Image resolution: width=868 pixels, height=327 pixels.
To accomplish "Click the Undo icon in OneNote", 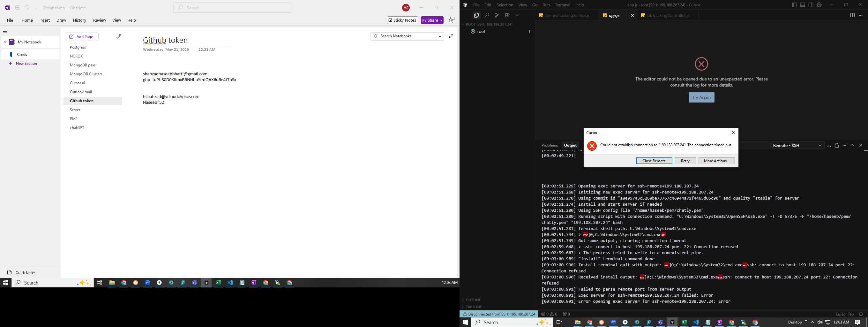I will [27, 8].
